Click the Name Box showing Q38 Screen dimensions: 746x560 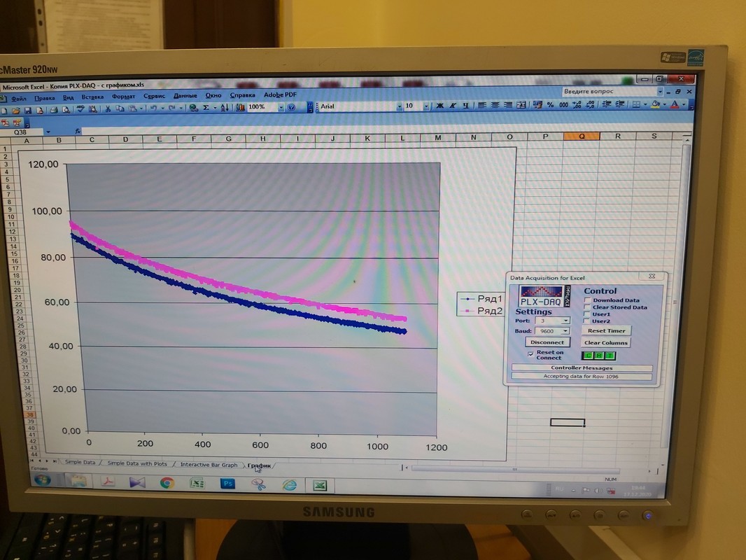(x=21, y=132)
